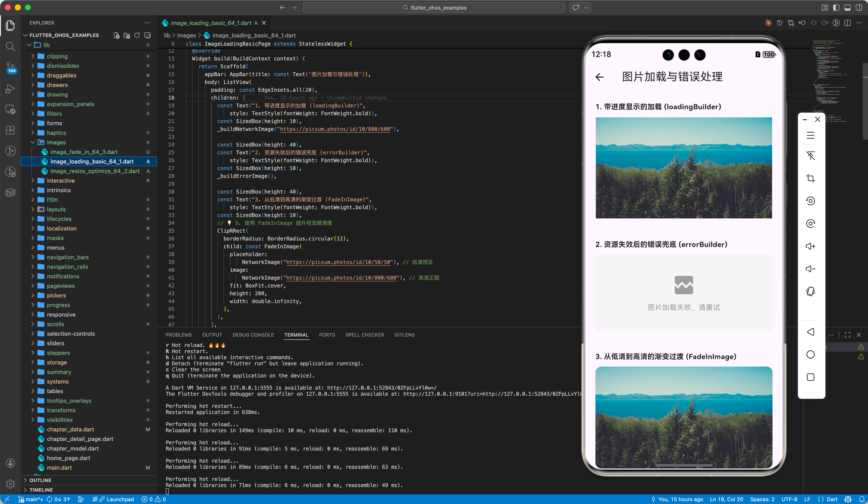Switch to the PROBLEMS tab

pyautogui.click(x=178, y=335)
